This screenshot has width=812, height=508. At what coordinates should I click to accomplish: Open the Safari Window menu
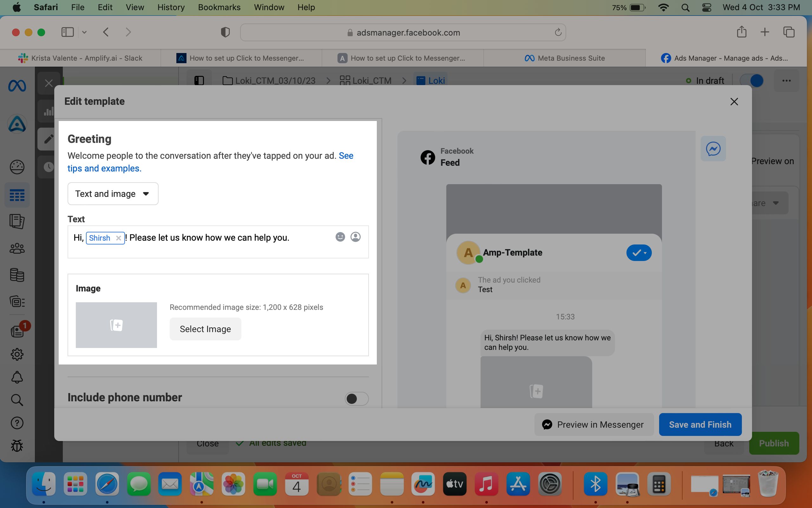click(269, 7)
